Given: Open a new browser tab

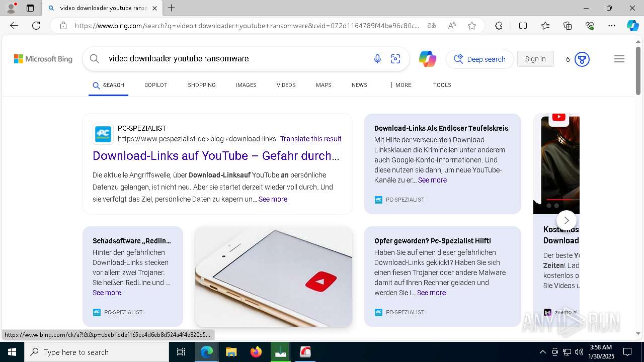Looking at the screenshot, I should click(172, 8).
